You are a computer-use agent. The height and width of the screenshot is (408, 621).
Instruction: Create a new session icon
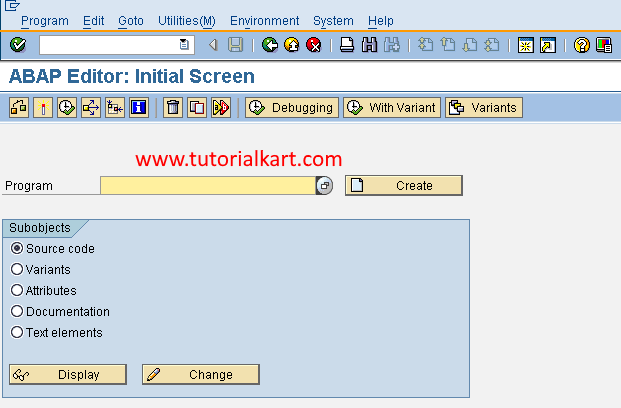pyautogui.click(x=526, y=45)
